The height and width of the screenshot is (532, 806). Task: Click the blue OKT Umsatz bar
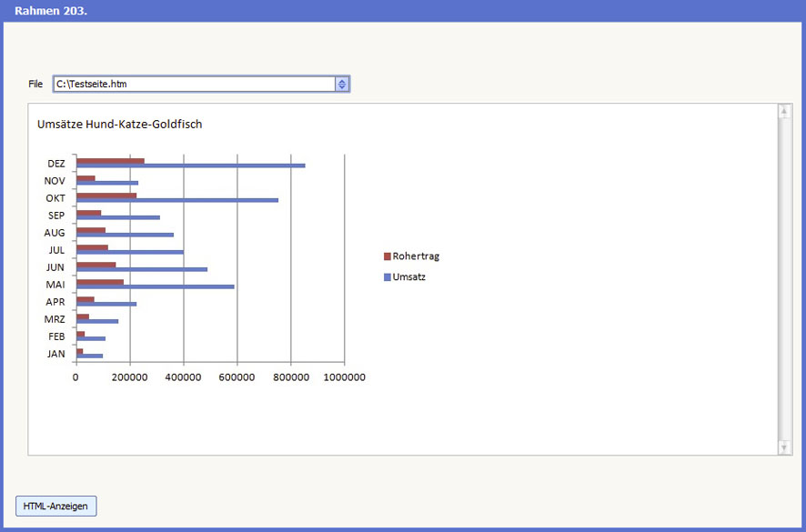click(x=177, y=200)
